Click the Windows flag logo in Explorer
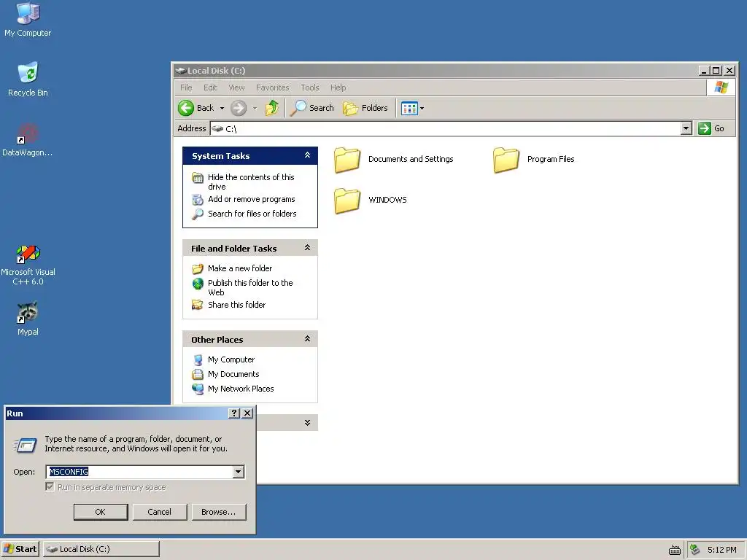 pyautogui.click(x=721, y=87)
